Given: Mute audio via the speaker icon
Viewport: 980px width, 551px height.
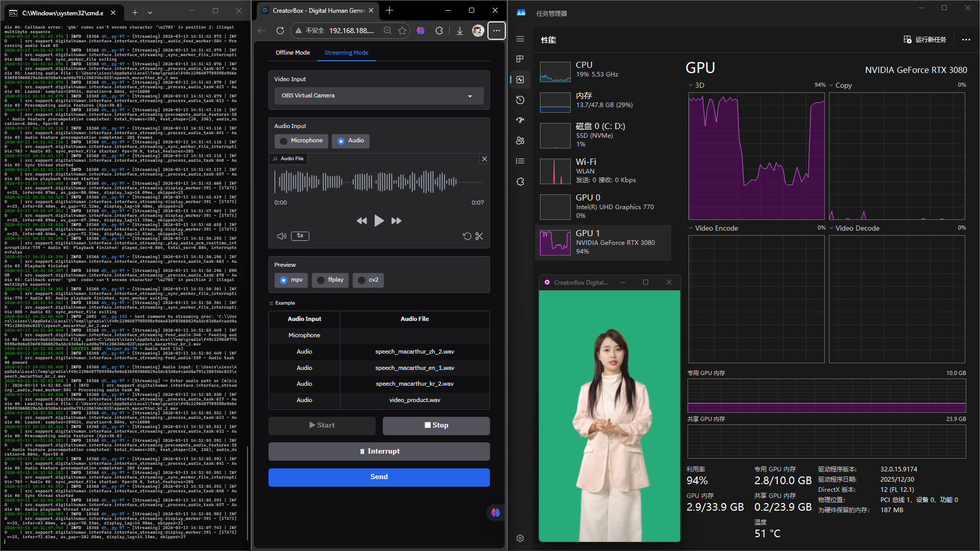Looking at the screenshot, I should click(x=281, y=236).
